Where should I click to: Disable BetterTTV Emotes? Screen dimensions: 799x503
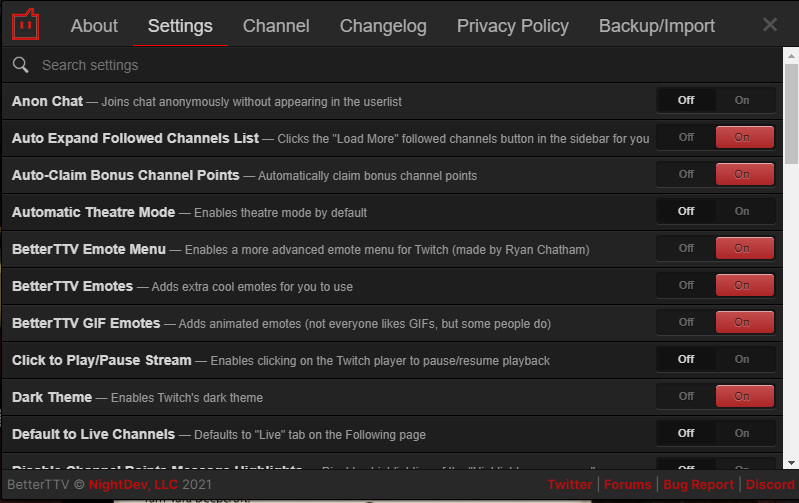tap(686, 285)
